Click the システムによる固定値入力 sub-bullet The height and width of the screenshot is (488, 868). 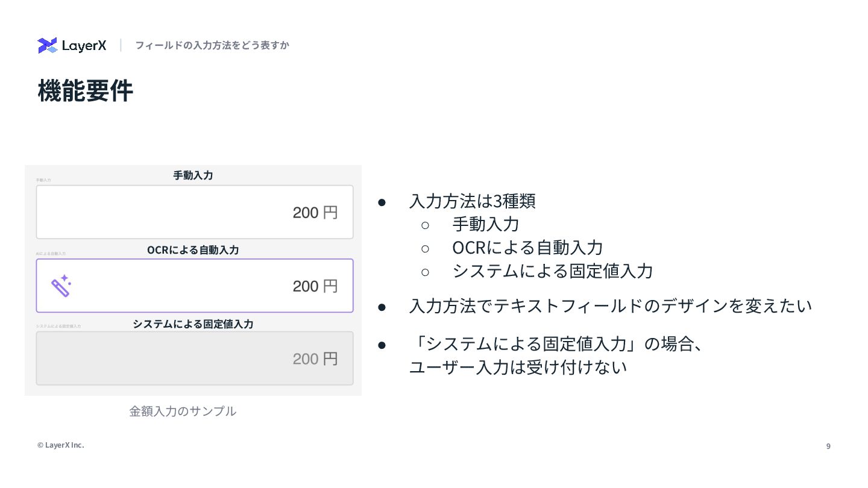pyautogui.click(x=553, y=271)
